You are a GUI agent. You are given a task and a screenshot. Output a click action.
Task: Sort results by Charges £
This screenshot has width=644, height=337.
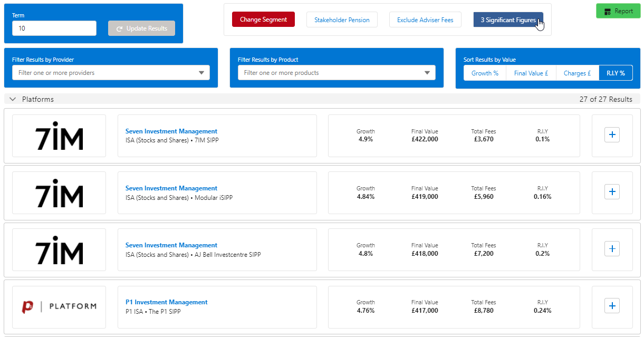(578, 73)
